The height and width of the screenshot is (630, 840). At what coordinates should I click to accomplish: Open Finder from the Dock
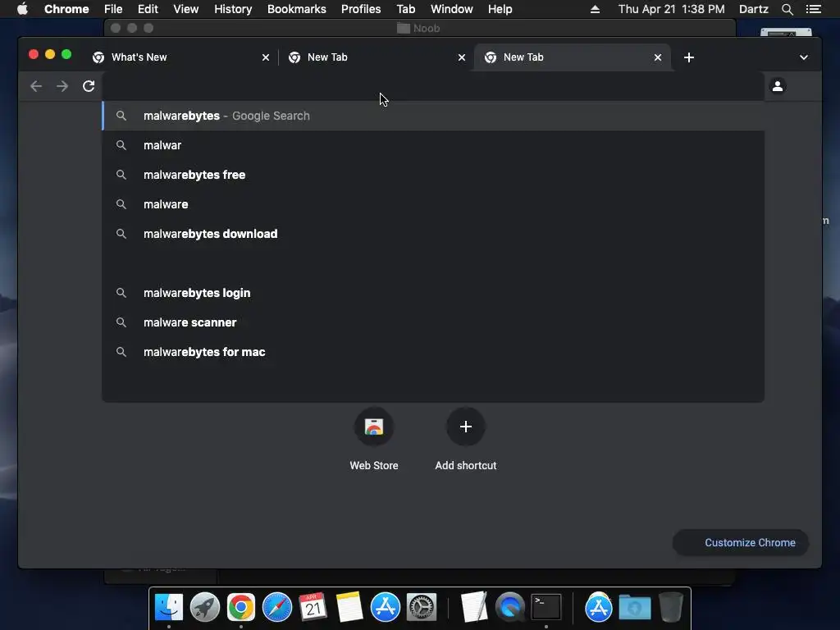tap(169, 608)
